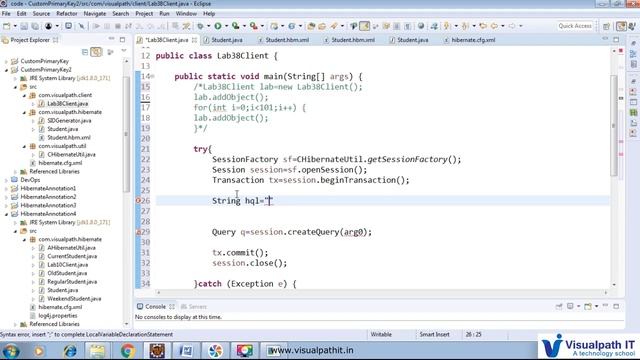Image resolution: width=640 pixels, height=360 pixels.
Task: Click the Forward navigation arrow icon
Action: click(512, 26)
